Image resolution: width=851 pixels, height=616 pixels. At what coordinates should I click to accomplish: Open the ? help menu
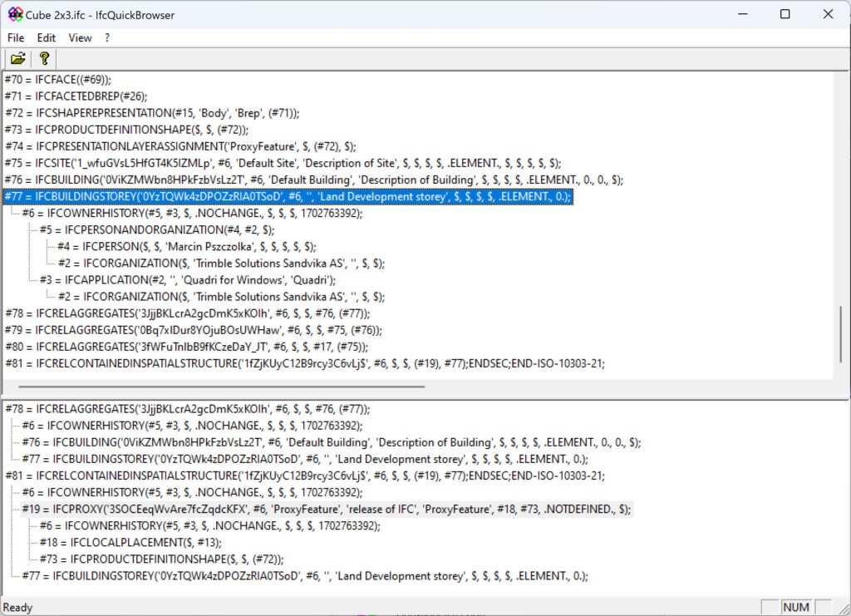point(105,37)
